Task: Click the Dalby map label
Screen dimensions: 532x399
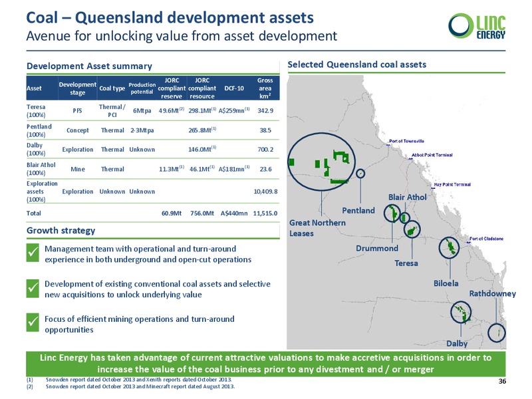Action: point(457,343)
